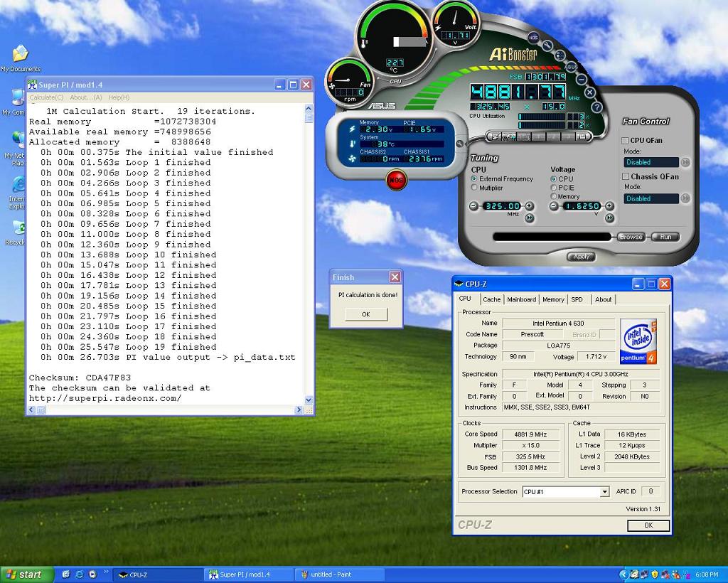
Task: Enable the Chassis QFan checkbox
Action: (x=625, y=176)
